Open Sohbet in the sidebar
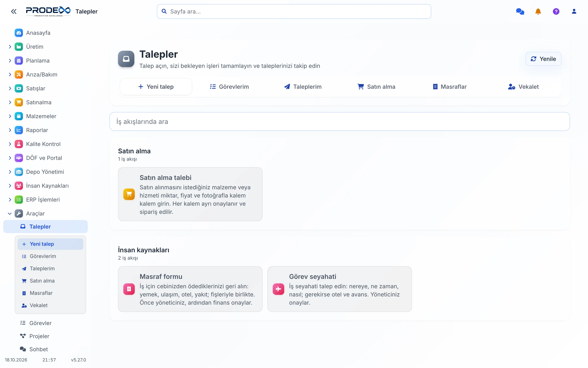This screenshot has width=588, height=368. click(x=46, y=349)
